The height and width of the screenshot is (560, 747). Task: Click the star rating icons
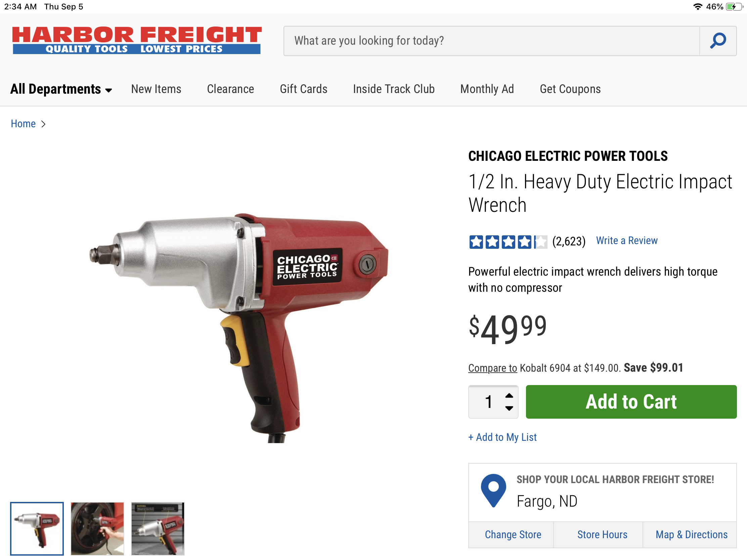point(508,242)
